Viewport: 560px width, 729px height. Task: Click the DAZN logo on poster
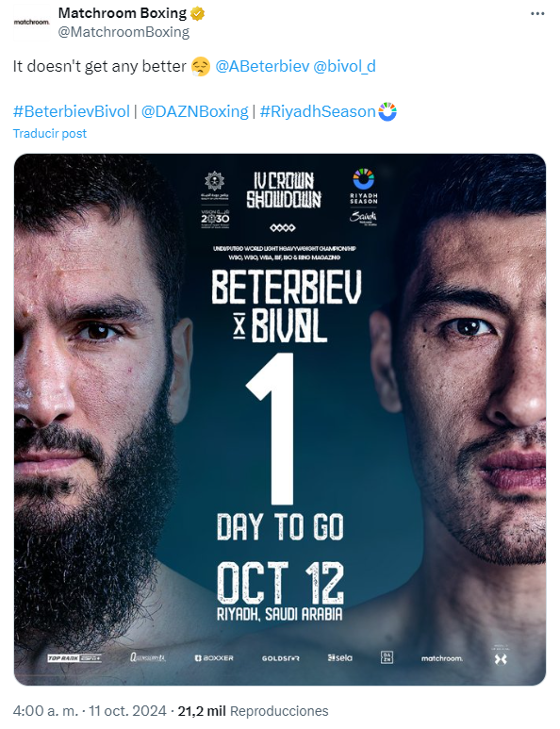(387, 657)
